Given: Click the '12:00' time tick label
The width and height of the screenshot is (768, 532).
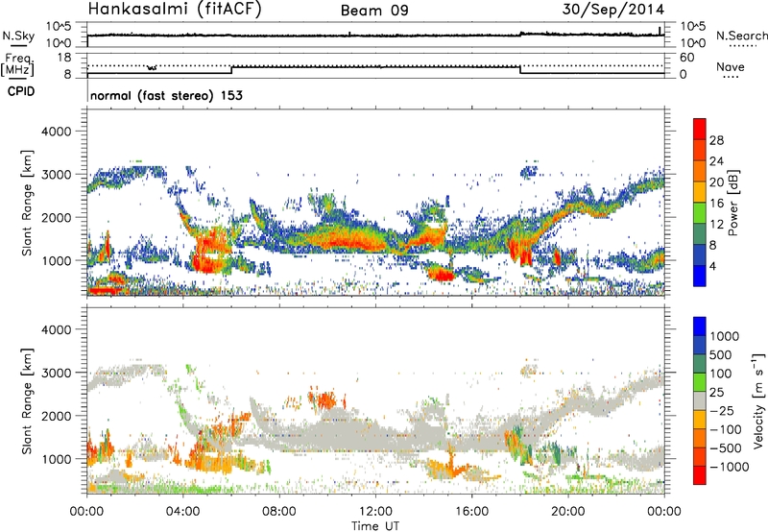Looking at the screenshot, I should 375,512.
